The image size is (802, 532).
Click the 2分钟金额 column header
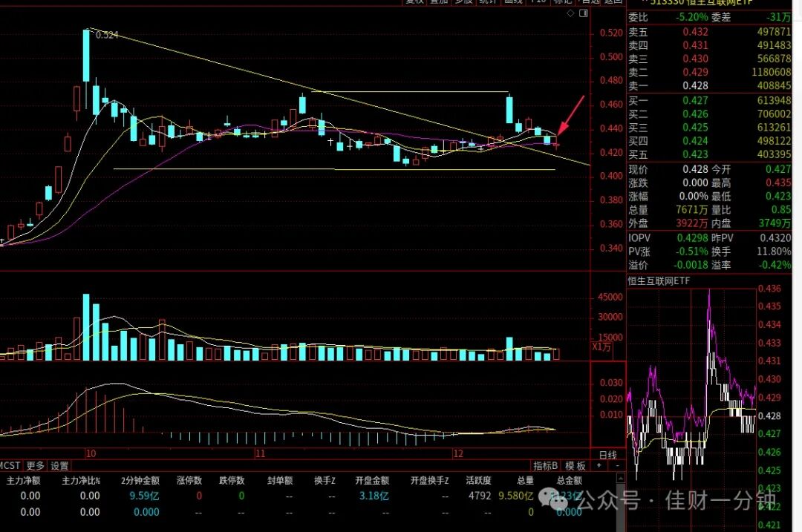[x=140, y=480]
